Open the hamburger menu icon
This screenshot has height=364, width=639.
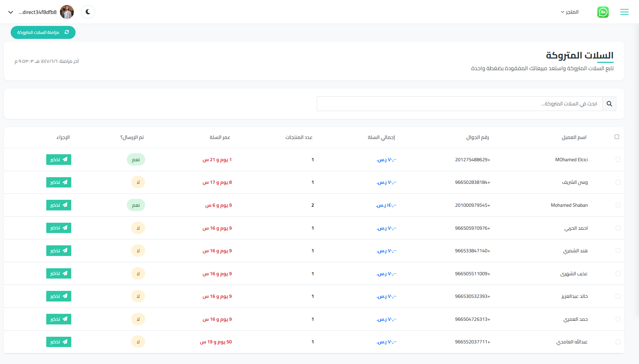[x=624, y=12]
